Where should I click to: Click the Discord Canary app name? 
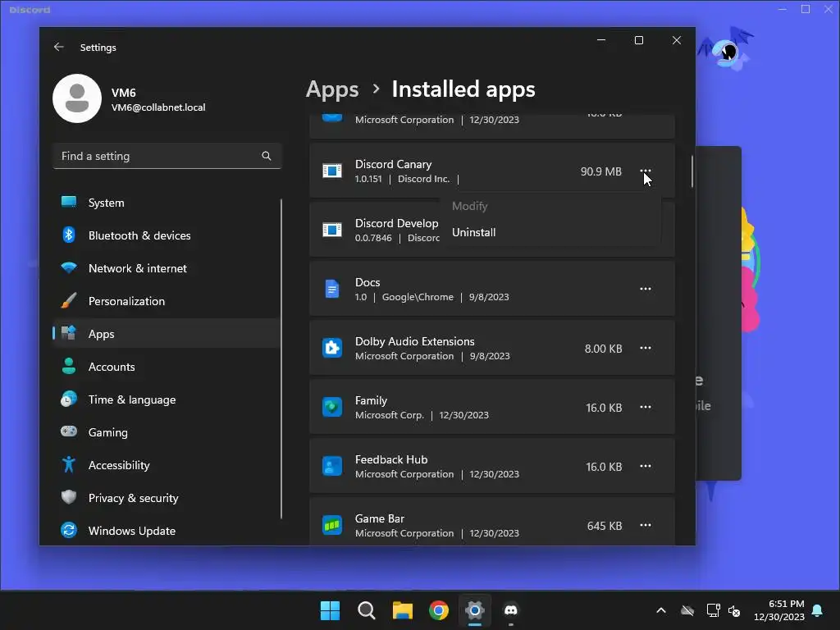point(393,164)
